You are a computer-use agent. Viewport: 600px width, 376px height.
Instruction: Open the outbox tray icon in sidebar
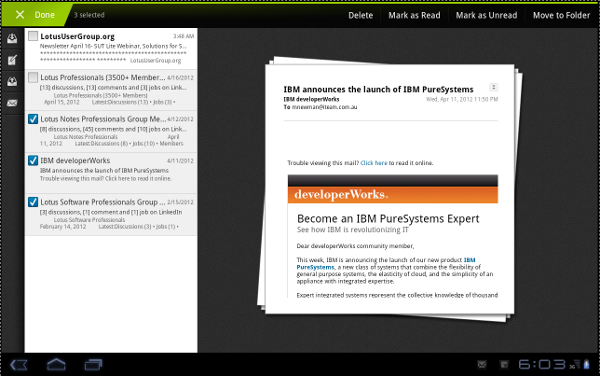click(12, 81)
